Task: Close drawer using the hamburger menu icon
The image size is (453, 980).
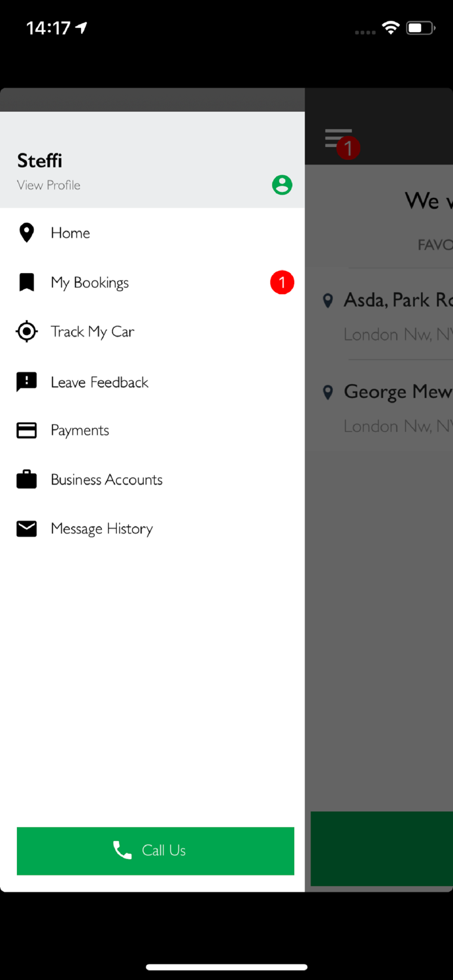Action: coord(338,139)
